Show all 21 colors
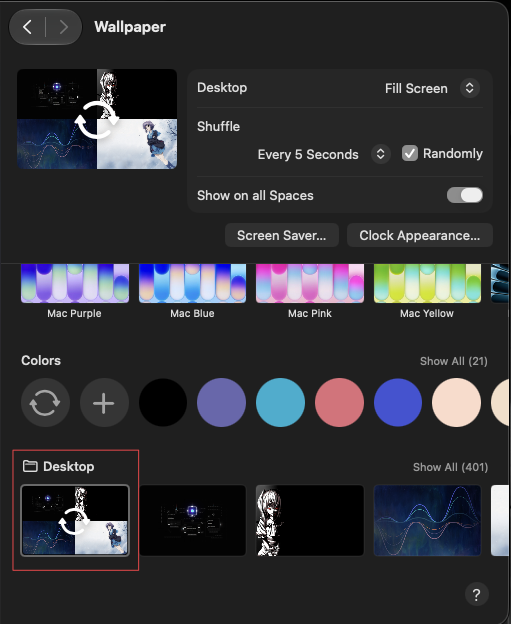Image resolution: width=511 pixels, height=624 pixels. tap(454, 361)
